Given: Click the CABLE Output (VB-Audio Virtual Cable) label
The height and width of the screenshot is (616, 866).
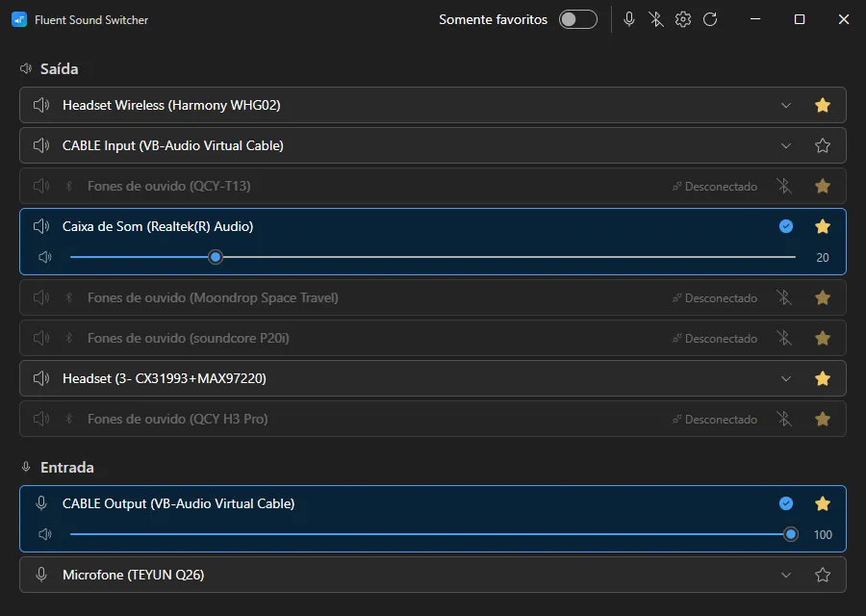Looking at the screenshot, I should tap(178, 503).
